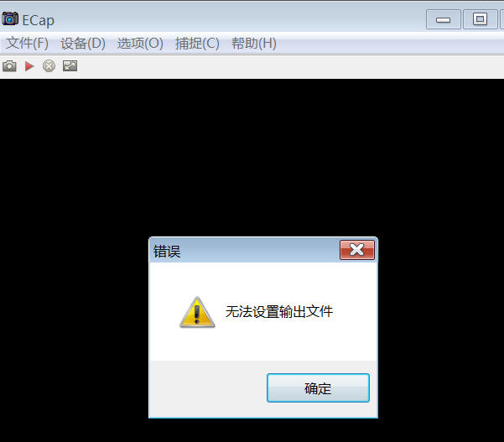Open the 文件(F) menu
Image resolution: width=504 pixels, height=442 pixels.
tap(28, 44)
